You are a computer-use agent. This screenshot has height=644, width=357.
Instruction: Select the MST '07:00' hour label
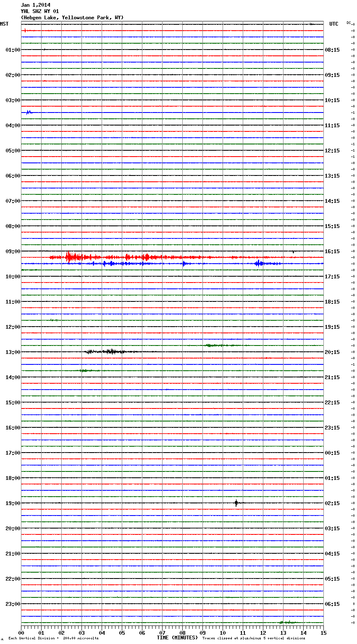[13, 201]
